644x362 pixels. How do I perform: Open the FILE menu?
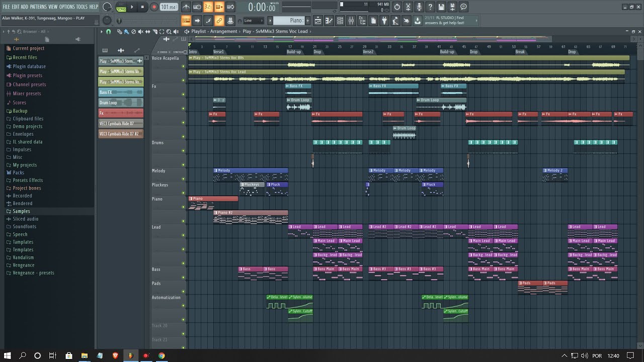click(x=6, y=7)
